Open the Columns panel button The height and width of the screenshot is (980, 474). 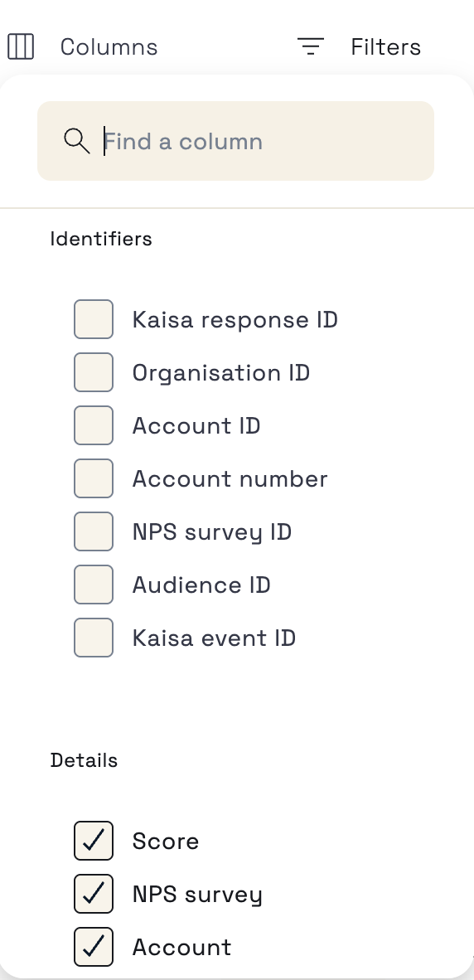click(82, 47)
